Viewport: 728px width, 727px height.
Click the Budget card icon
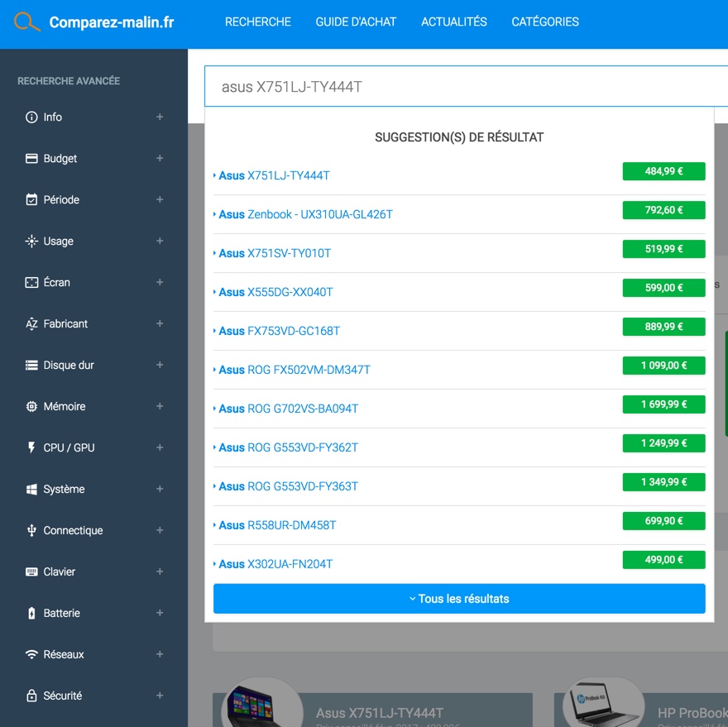coord(31,159)
